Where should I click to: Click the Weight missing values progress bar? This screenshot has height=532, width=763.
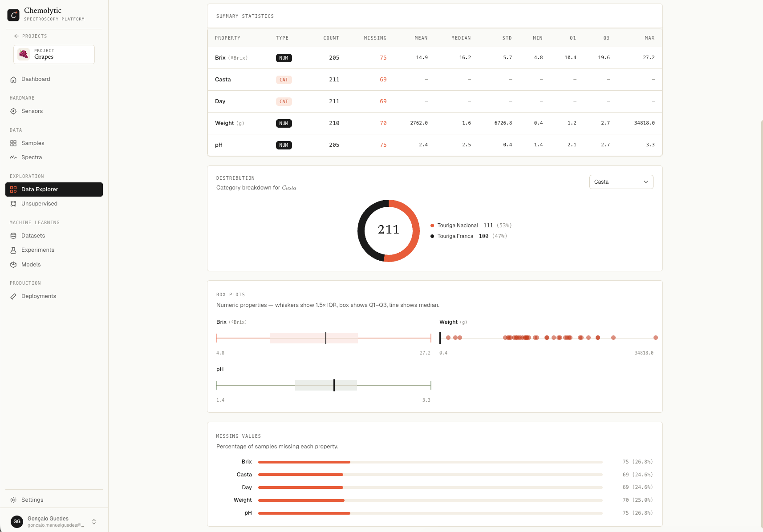tap(430, 500)
